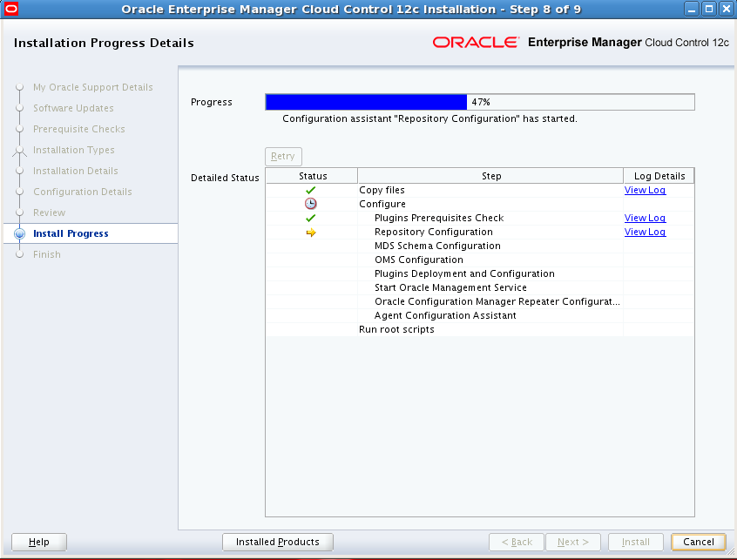737x560 pixels.
Task: Open View Log for Copy files
Action: [645, 190]
